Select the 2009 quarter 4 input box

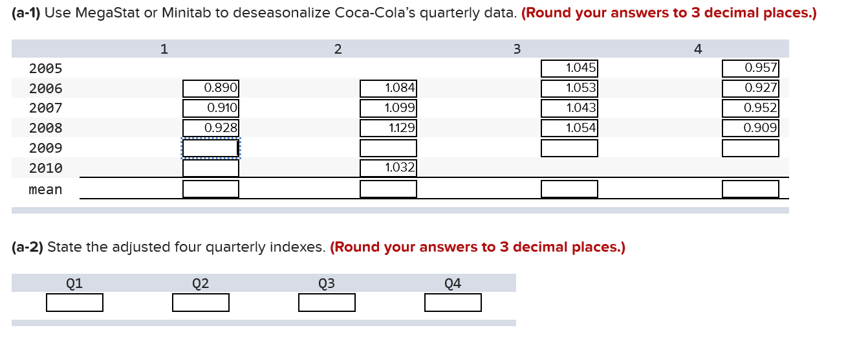click(x=750, y=148)
